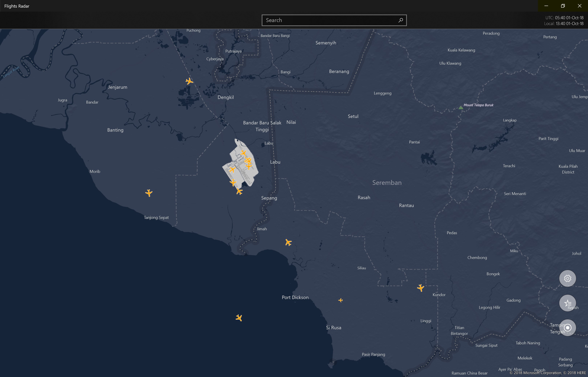Click the Port Dickson map label
This screenshot has width=588, height=377.
(295, 297)
